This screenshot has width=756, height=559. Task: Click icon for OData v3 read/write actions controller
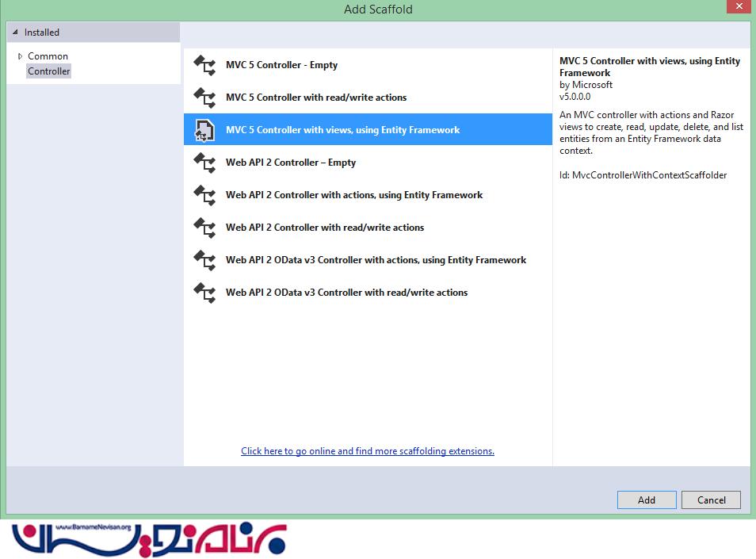pyautogui.click(x=204, y=293)
